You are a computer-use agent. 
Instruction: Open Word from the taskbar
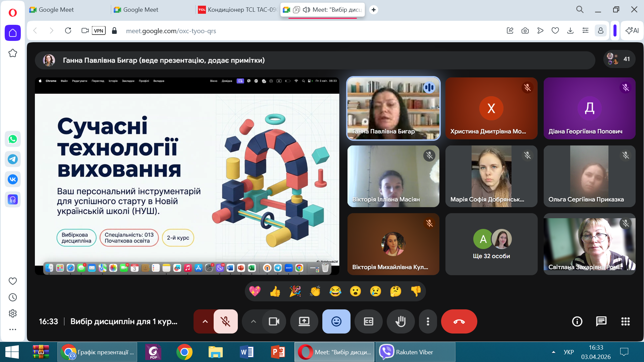point(247,352)
